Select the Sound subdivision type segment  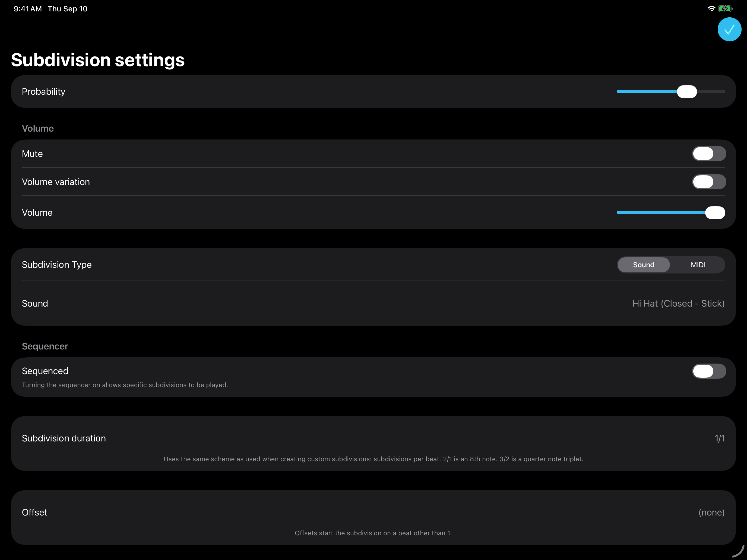click(643, 265)
